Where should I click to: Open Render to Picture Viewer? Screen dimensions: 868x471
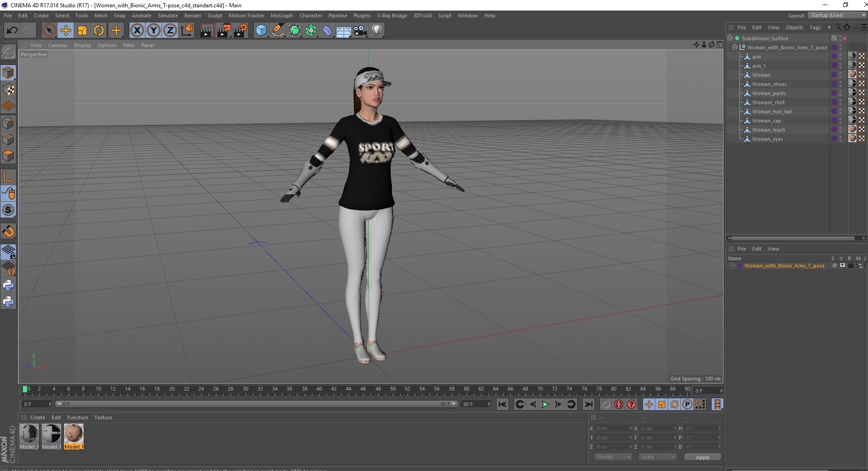pyautogui.click(x=224, y=31)
